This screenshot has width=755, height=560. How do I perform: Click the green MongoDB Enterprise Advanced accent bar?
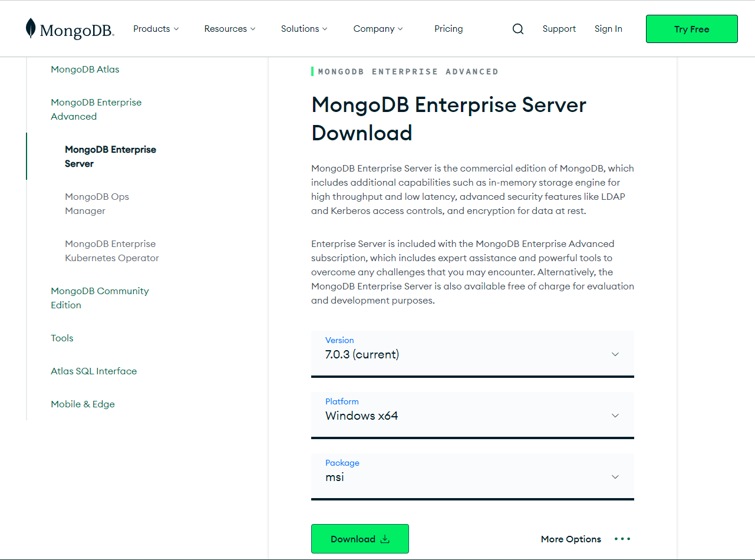click(312, 71)
